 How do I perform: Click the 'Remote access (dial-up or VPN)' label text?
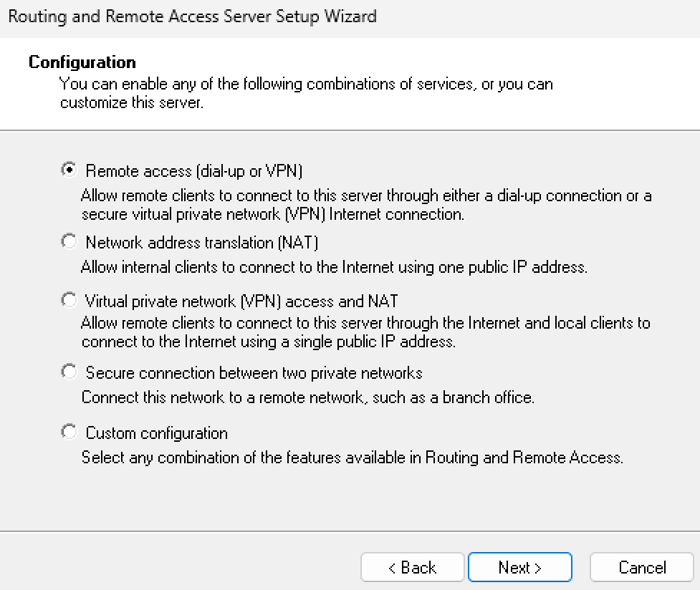[x=194, y=171]
